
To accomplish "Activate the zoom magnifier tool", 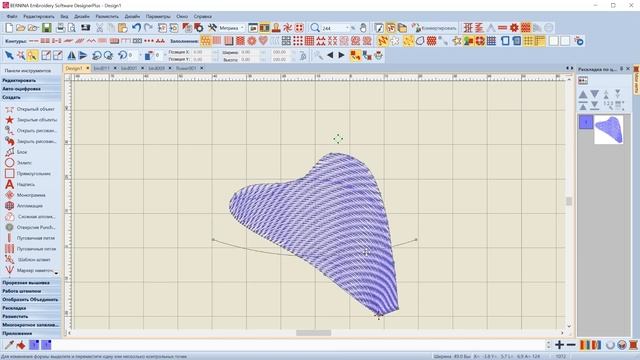I will [x=315, y=28].
